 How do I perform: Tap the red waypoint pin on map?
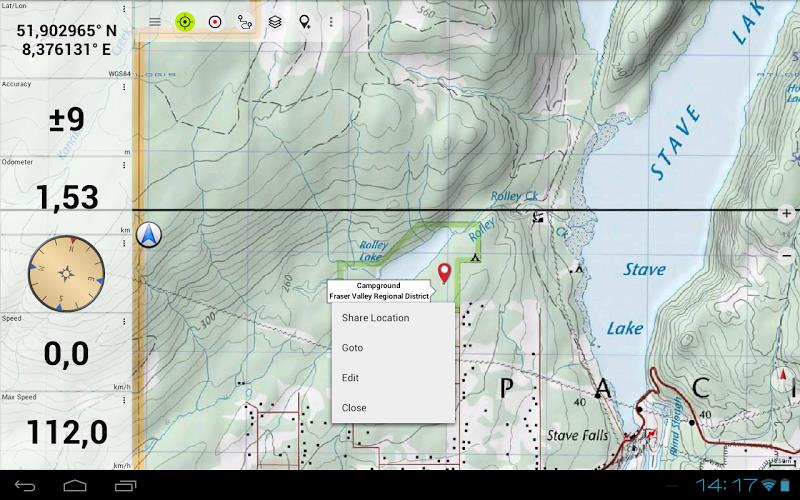click(444, 271)
